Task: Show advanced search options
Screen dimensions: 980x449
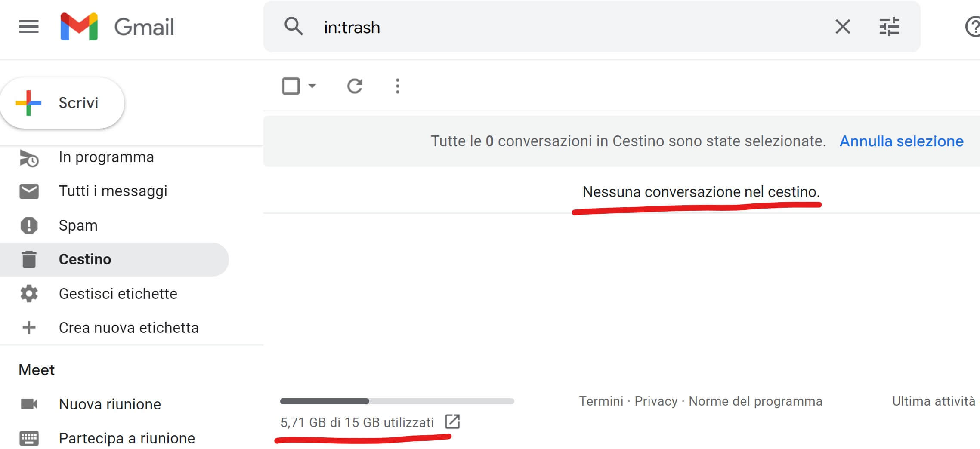Action: tap(889, 27)
